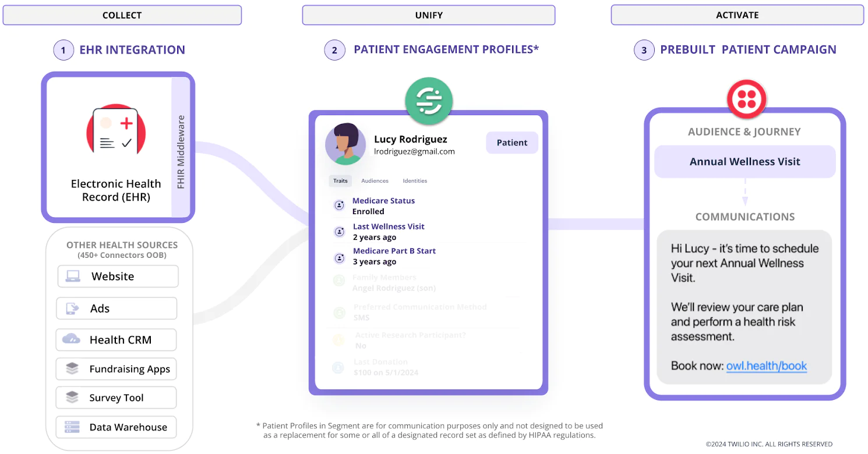868x454 pixels.
Task: Click the red Twilio logo icon
Action: (746, 98)
